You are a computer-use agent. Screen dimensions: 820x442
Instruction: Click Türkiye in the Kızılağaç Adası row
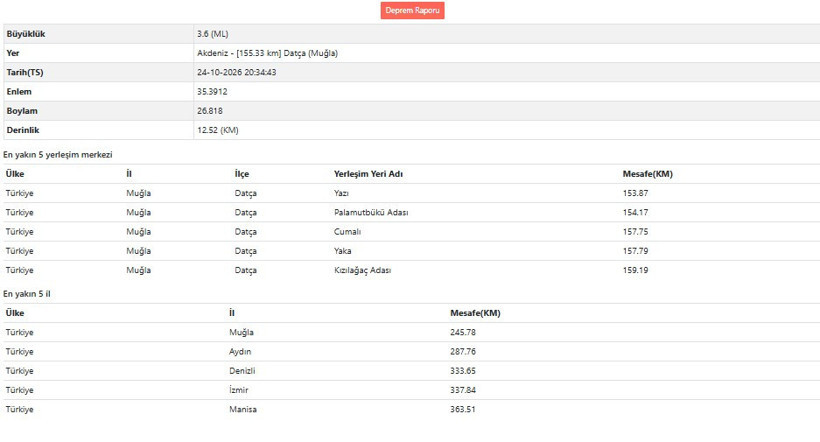point(19,270)
